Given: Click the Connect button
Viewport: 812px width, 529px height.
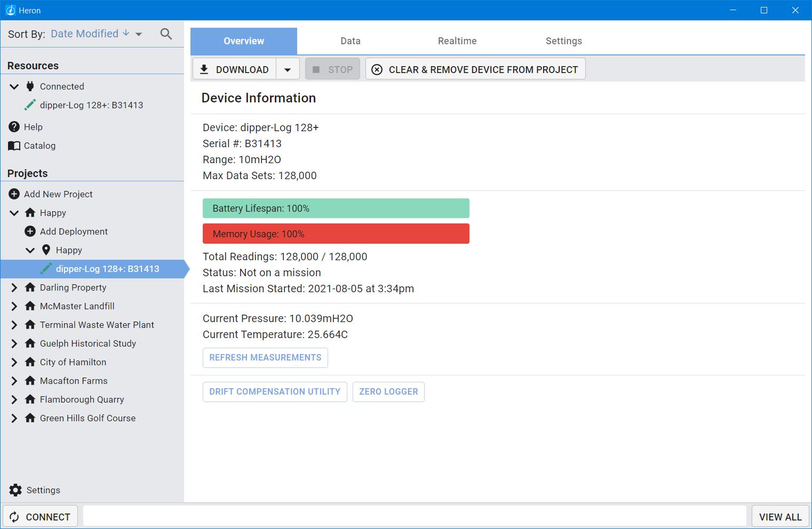Looking at the screenshot, I should pyautogui.click(x=40, y=517).
